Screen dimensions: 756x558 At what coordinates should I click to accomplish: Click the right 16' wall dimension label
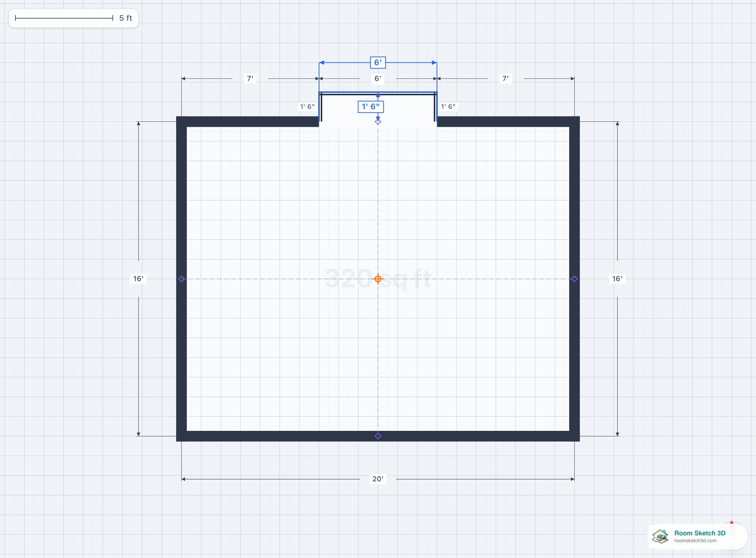click(617, 279)
